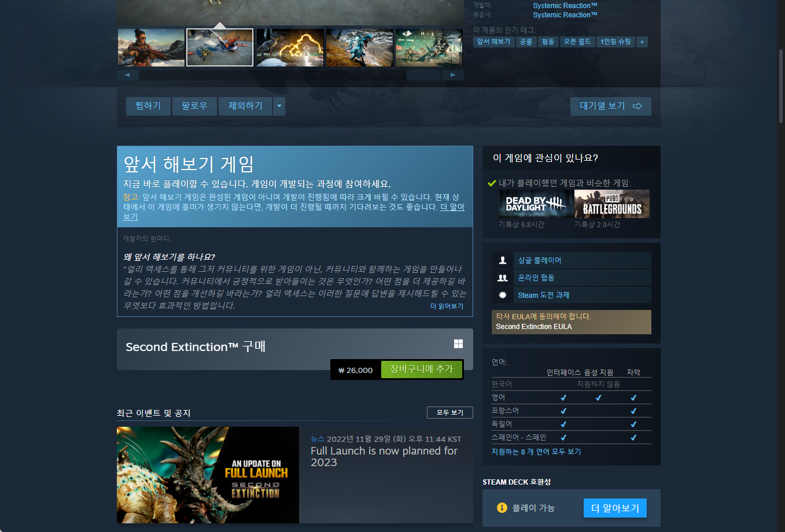Select the 앞서 해보기 tag
The width and height of the screenshot is (785, 532).
point(493,42)
